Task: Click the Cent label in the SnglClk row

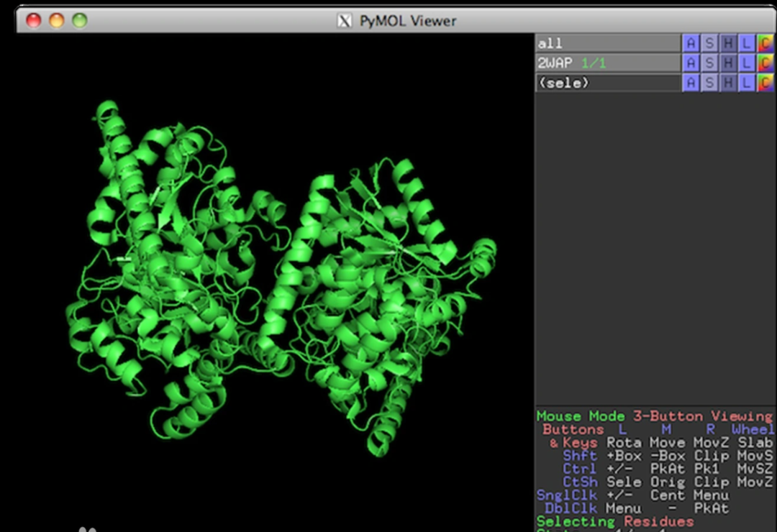Action: coord(667,495)
